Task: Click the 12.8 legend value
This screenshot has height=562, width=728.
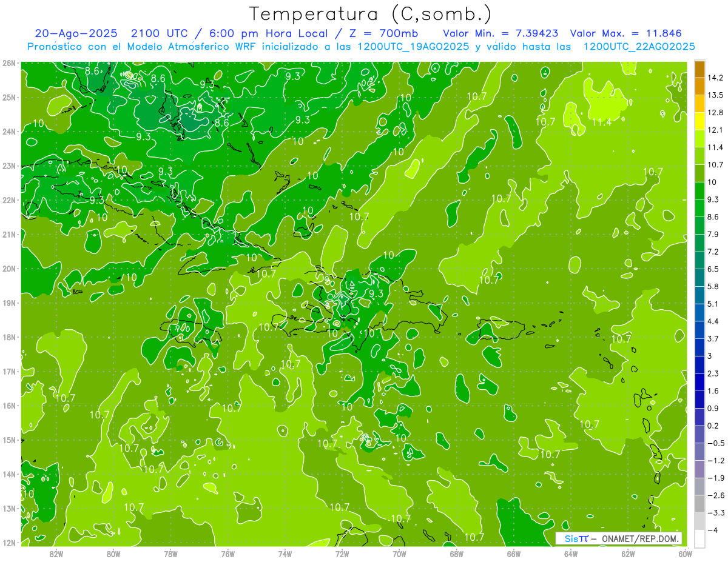Action: pos(715,113)
